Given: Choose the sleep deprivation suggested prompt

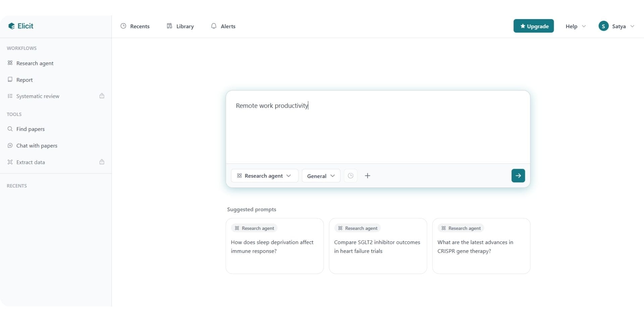Looking at the screenshot, I should (274, 246).
